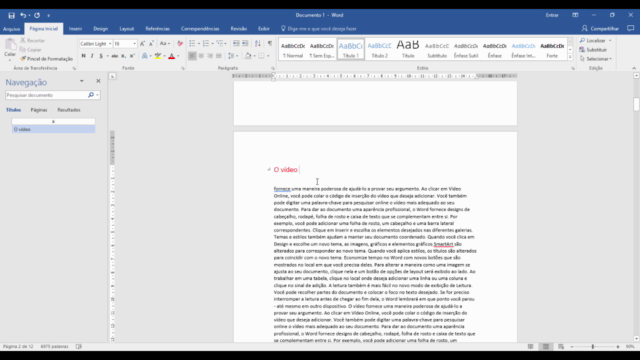The image size is (640, 360).
Task: Open font color dropdown arrow
Action: pyautogui.click(x=178, y=56)
